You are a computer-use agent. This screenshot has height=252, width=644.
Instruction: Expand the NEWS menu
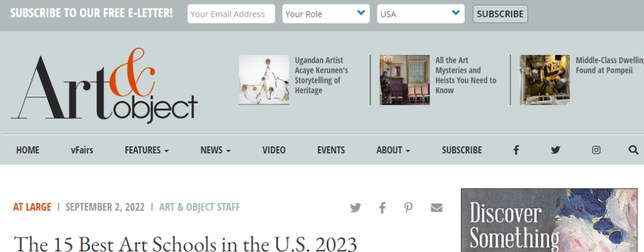[x=215, y=150]
